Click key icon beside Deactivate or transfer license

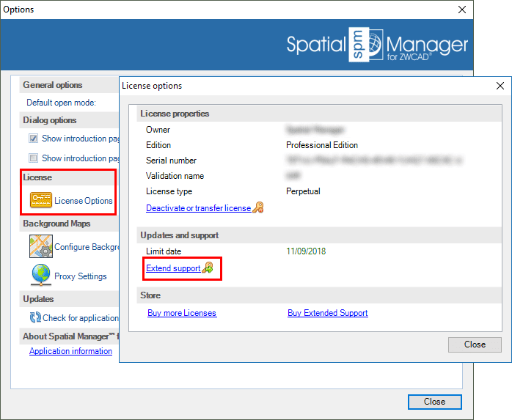tap(258, 208)
